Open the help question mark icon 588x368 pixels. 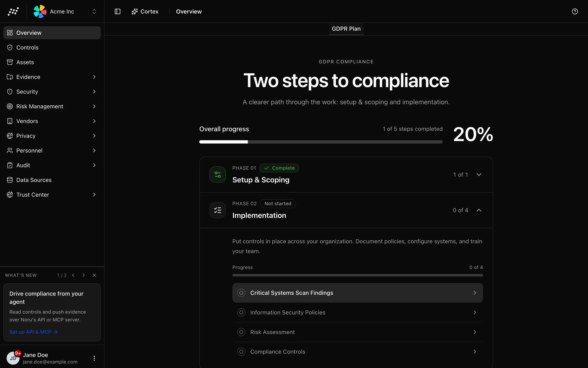pyautogui.click(x=575, y=11)
